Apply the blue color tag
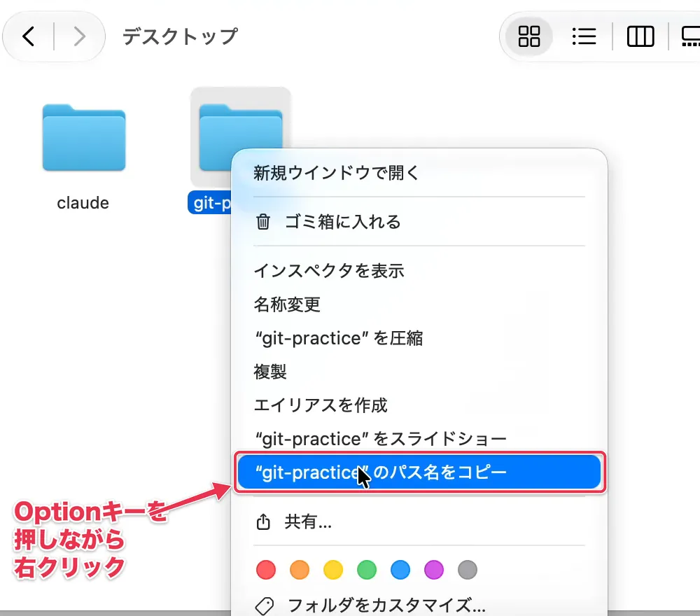700x616 pixels. [400, 570]
